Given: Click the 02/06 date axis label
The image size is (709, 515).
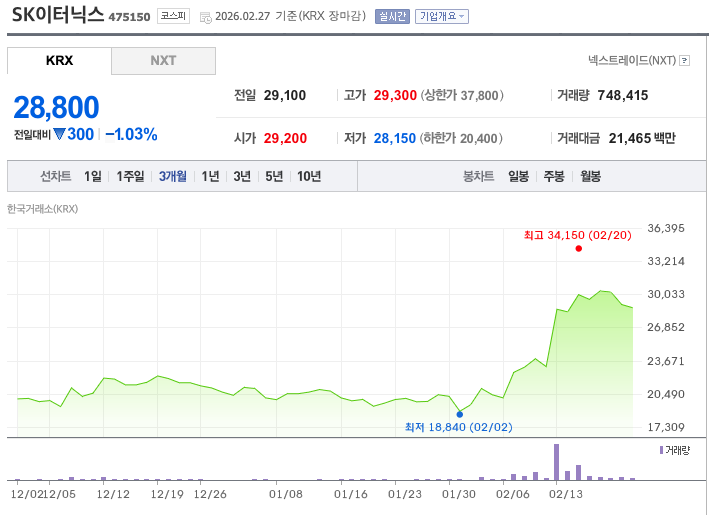Looking at the screenshot, I should (x=513, y=494).
